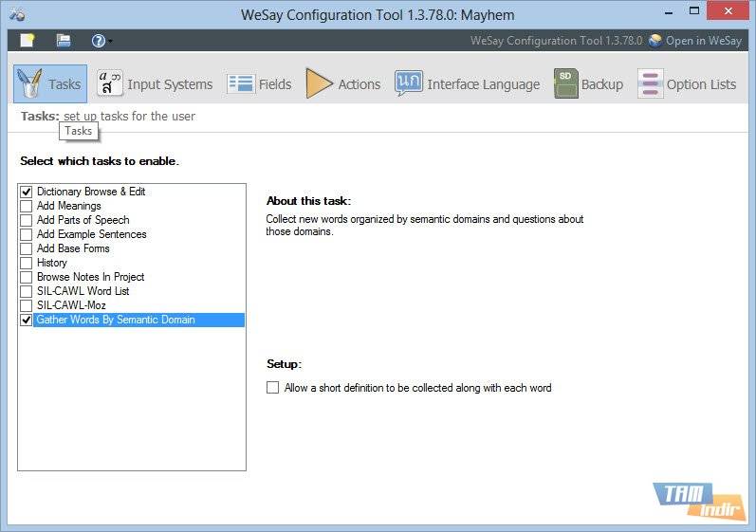
Task: Select Browse Notes In Project item
Action: point(90,277)
